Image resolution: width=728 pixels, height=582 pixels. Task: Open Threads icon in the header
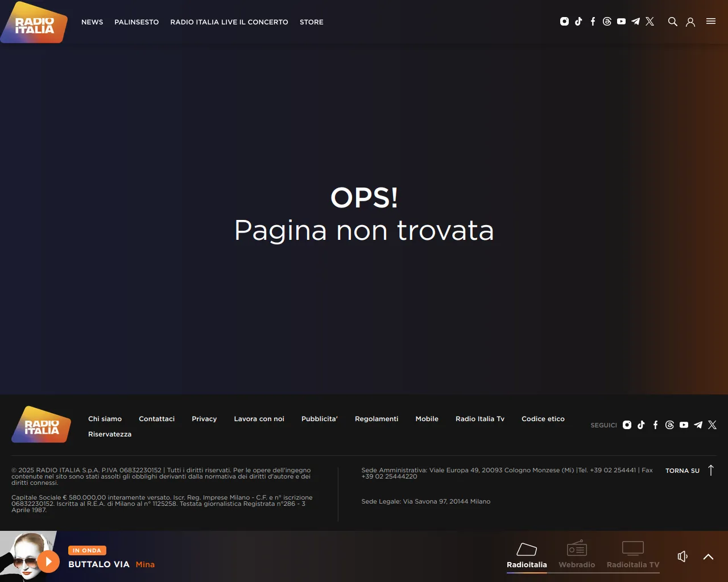coord(607,22)
